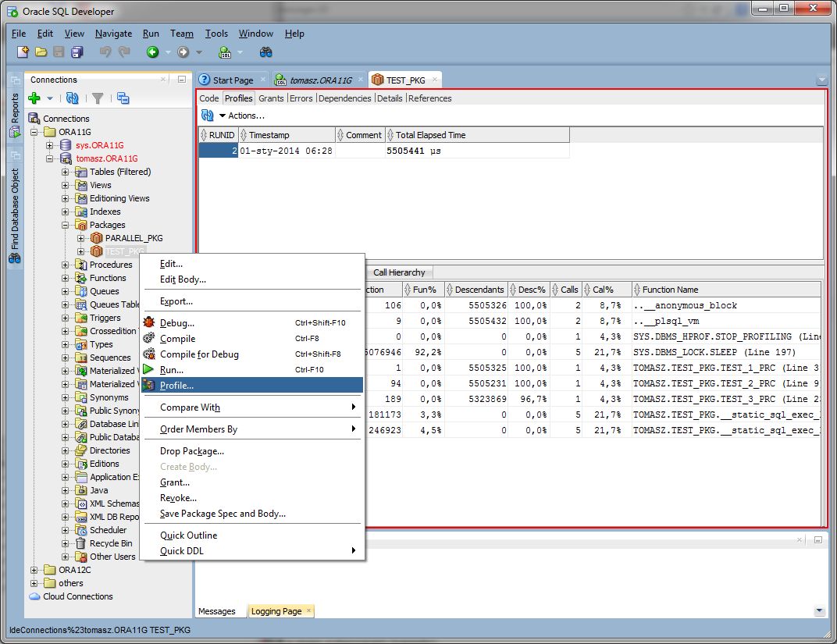Screen dimensions: 837x644
Task: Click the binoculars Find DB Object icon
Action: (x=265, y=52)
